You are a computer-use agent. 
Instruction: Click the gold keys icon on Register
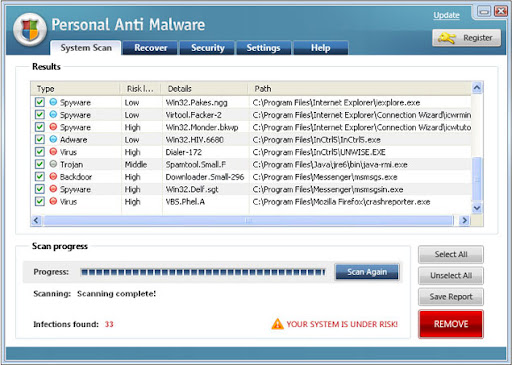click(x=447, y=38)
